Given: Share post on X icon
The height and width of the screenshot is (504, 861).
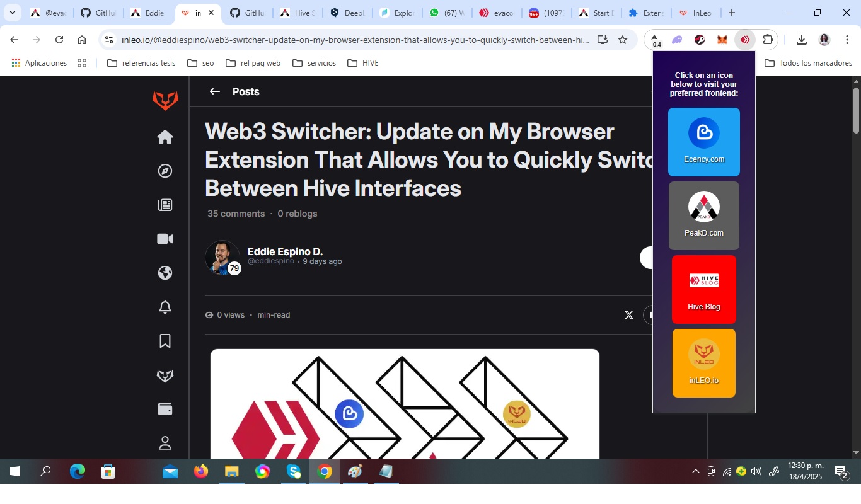Looking at the screenshot, I should 628,315.
